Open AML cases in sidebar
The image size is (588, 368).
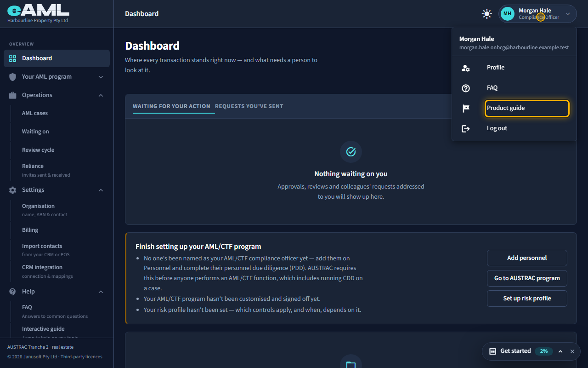point(35,113)
